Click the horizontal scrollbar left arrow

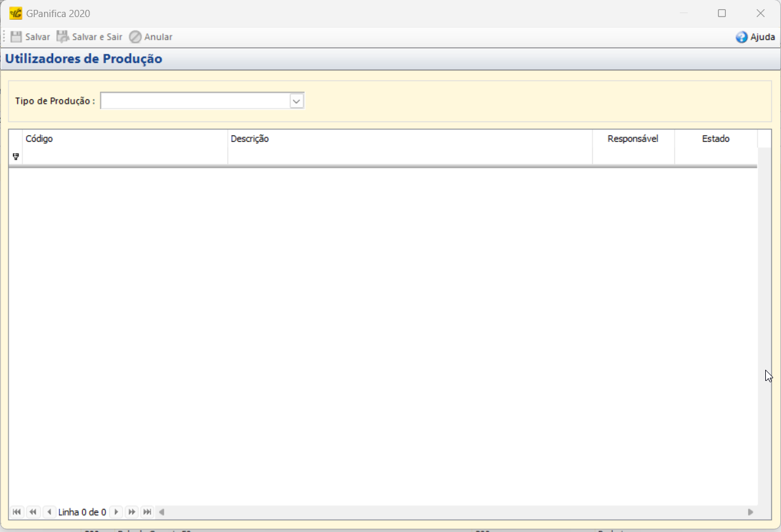coord(162,512)
